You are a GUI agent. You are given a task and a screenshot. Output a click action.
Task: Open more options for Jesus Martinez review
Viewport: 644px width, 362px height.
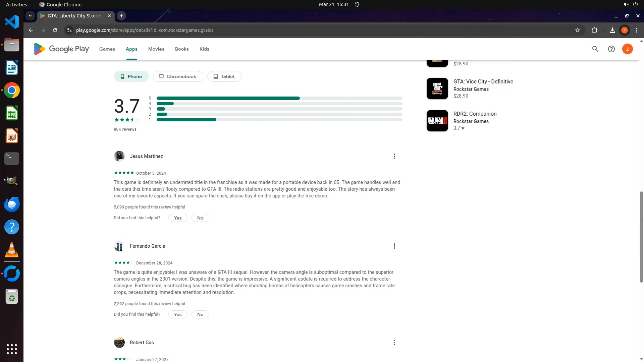(394, 156)
